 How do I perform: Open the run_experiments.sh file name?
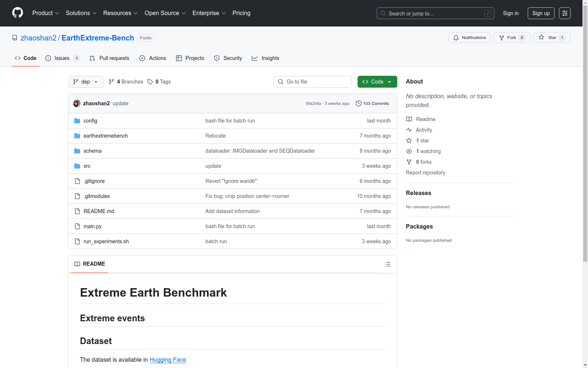pos(106,241)
